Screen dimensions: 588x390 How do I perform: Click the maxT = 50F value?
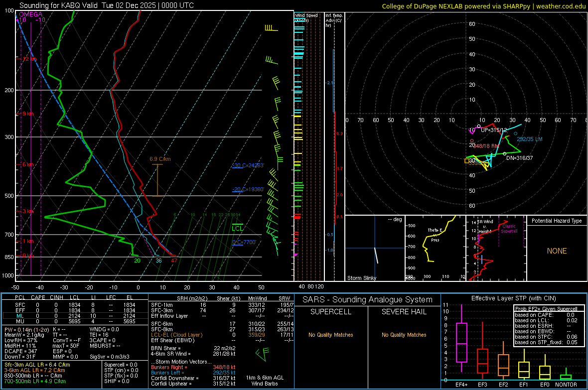(66, 346)
